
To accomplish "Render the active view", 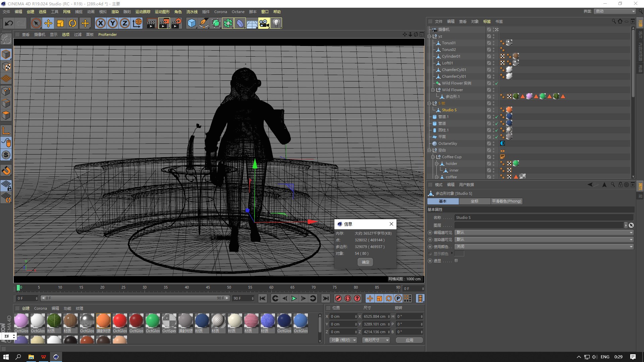I will point(152,23).
